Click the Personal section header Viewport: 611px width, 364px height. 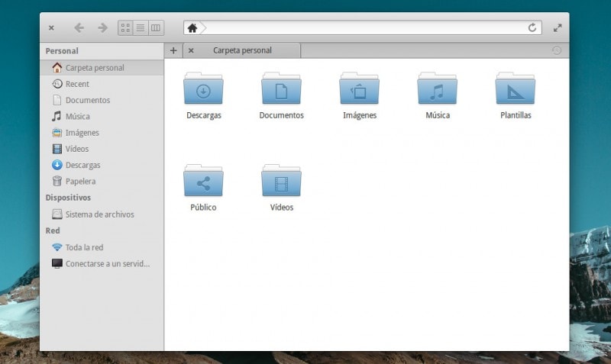(x=62, y=51)
